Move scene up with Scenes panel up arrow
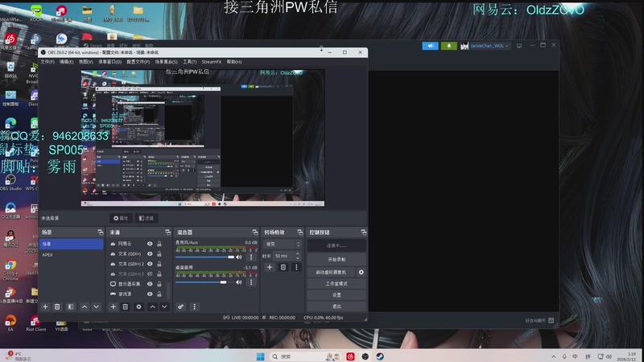The image size is (644, 362). (85, 306)
